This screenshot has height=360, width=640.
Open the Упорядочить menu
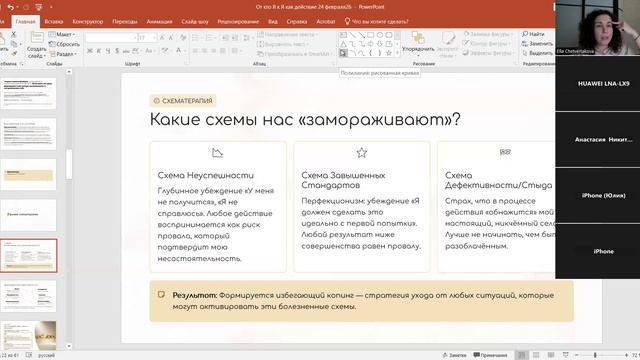pos(418,44)
